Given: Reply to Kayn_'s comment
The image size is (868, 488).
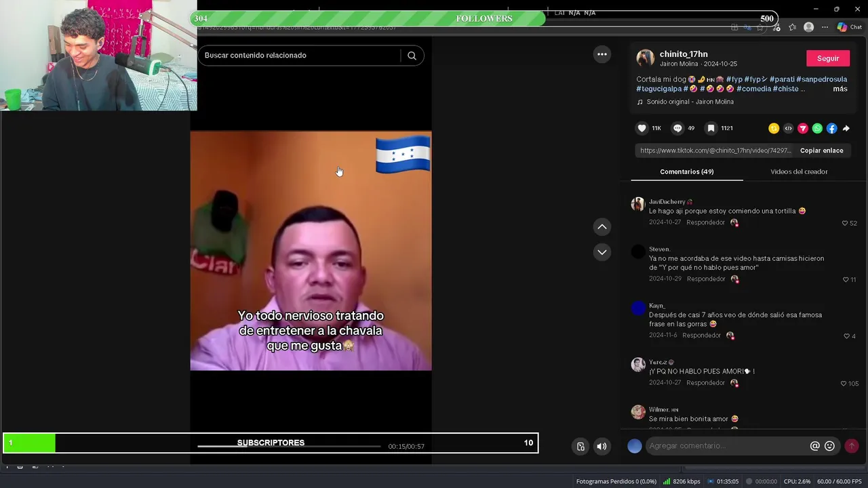Looking at the screenshot, I should click(x=701, y=335).
